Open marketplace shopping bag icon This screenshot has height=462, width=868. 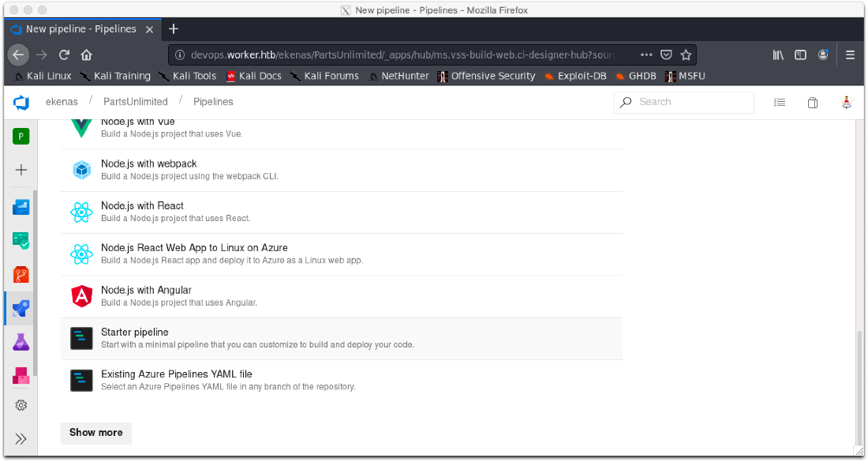point(813,103)
